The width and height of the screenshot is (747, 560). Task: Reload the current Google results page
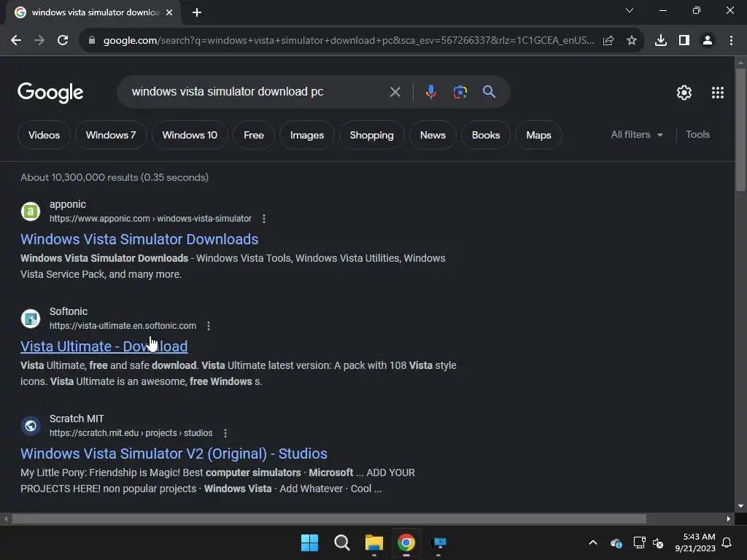click(63, 41)
